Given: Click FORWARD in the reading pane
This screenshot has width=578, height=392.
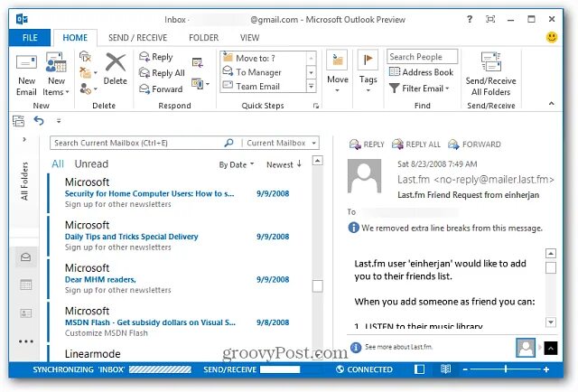Looking at the screenshot, I should [475, 145].
